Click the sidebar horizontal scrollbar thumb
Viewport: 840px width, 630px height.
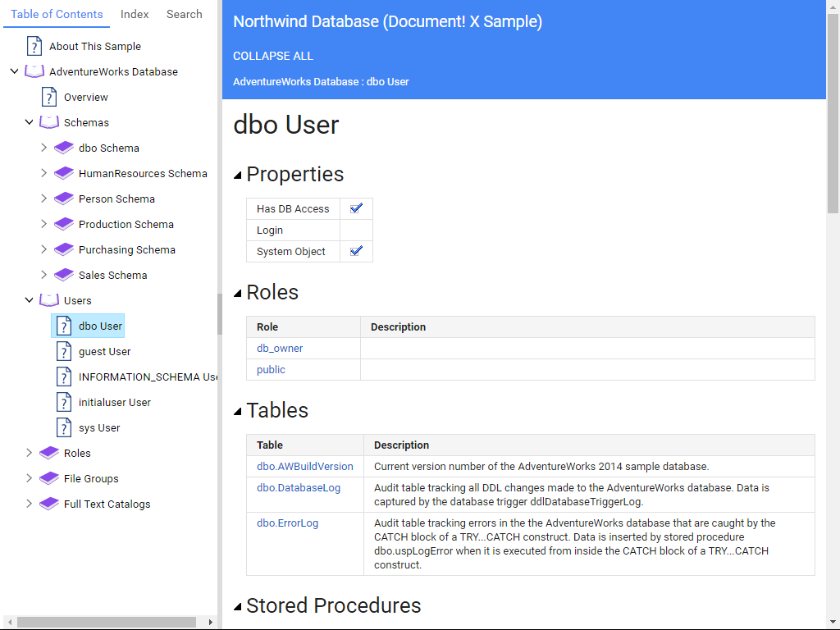click(x=106, y=622)
